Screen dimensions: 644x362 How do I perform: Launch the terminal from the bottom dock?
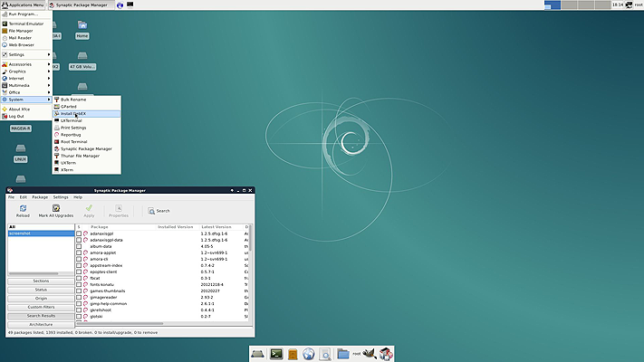276,353
